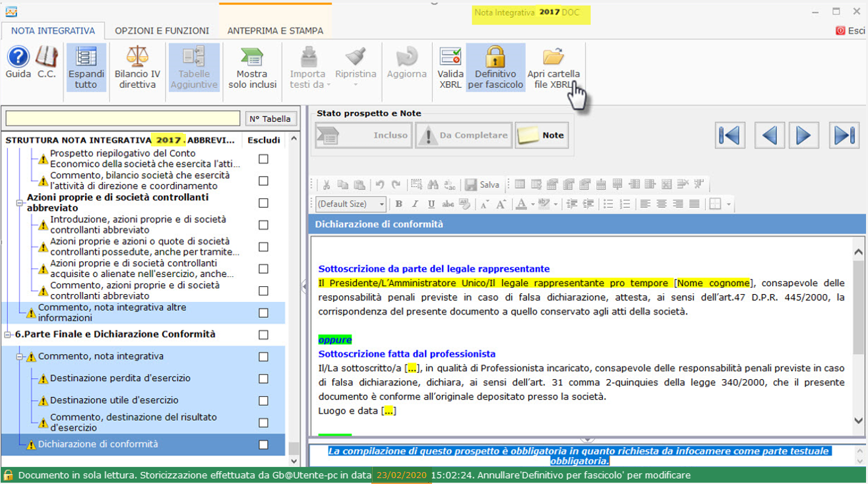868x484 pixels.
Task: Check Escludi for Destinazione utile d'esercizio
Action: click(x=263, y=400)
